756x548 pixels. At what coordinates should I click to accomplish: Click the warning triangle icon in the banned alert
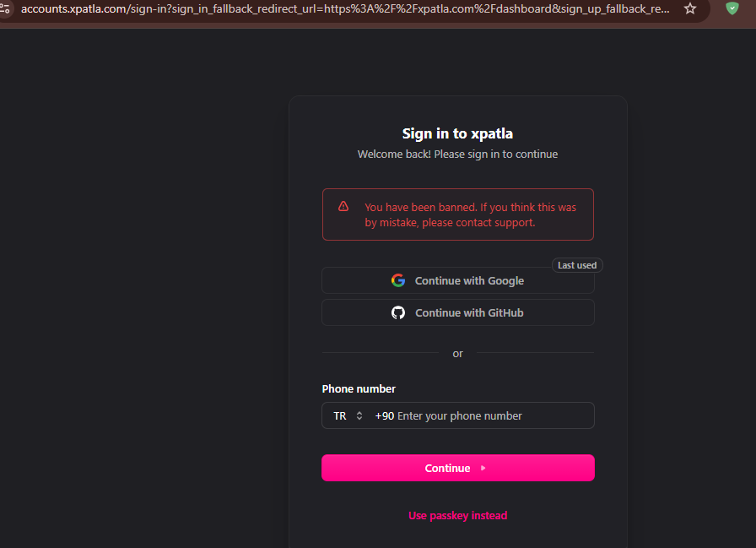click(x=343, y=207)
